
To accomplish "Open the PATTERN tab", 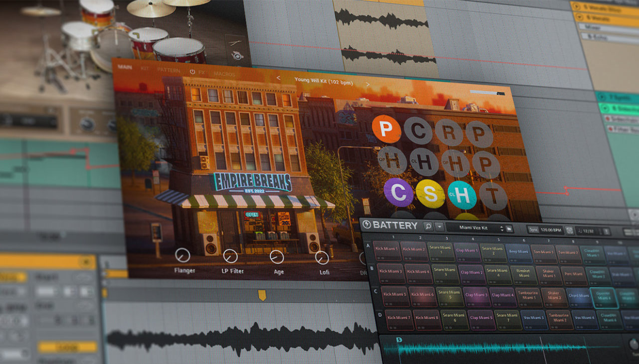I will coord(168,70).
